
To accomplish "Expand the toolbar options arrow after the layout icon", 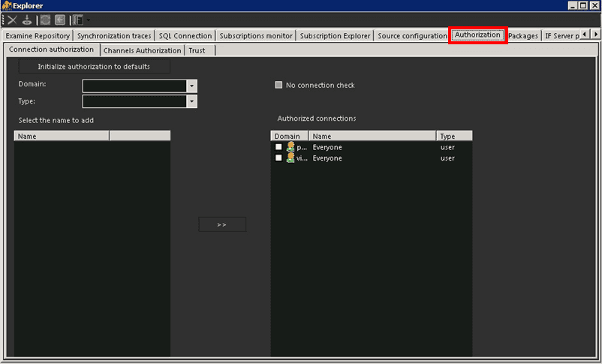I will pyautogui.click(x=89, y=20).
